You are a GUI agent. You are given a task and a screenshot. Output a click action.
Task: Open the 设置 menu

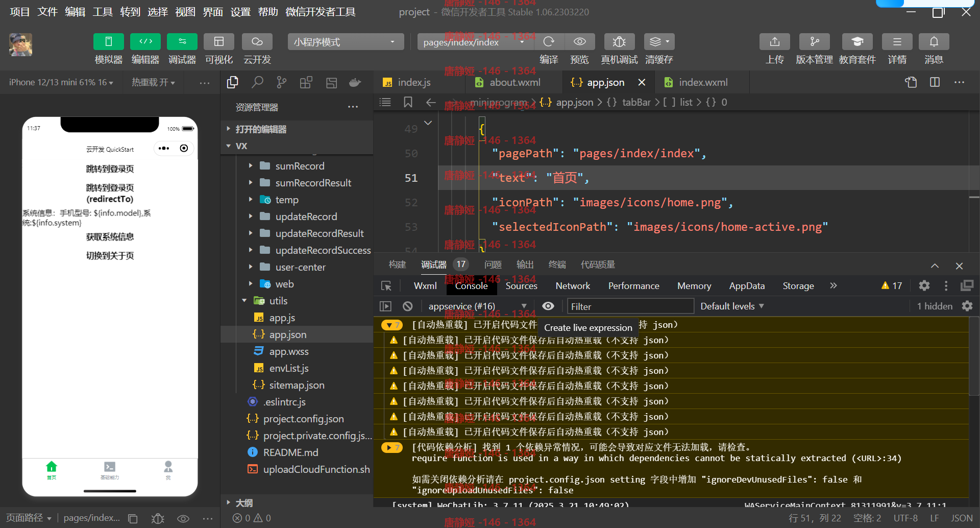click(240, 12)
